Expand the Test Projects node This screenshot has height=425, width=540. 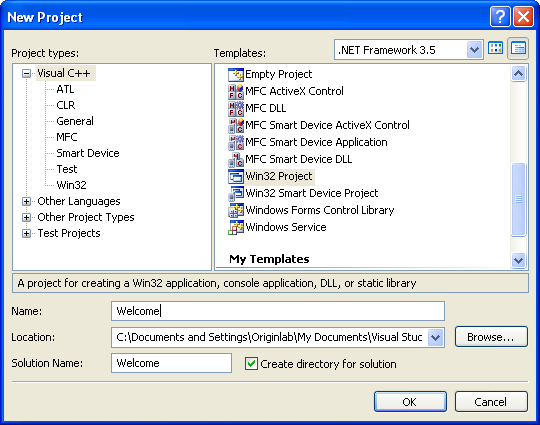click(27, 234)
